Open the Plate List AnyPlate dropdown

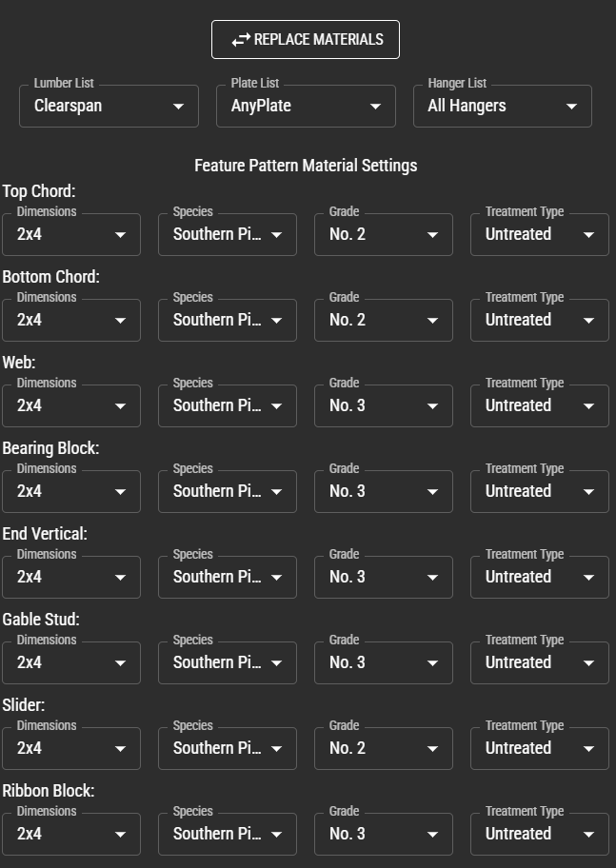(306, 106)
